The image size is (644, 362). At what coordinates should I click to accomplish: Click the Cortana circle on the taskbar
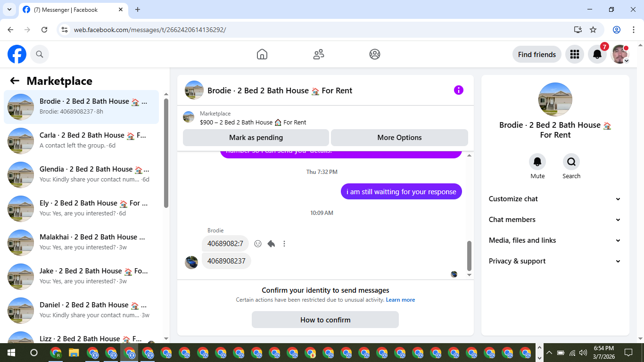click(33, 353)
